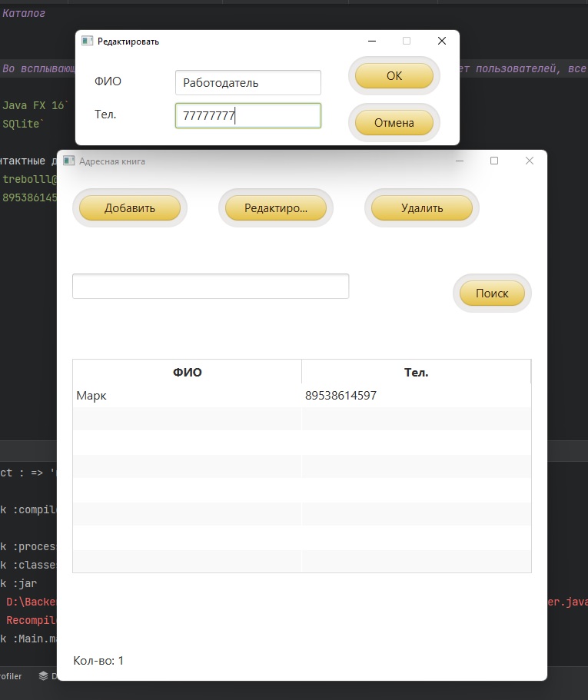Confirm the edit with OK button
The width and height of the screenshot is (588, 700).
click(394, 76)
